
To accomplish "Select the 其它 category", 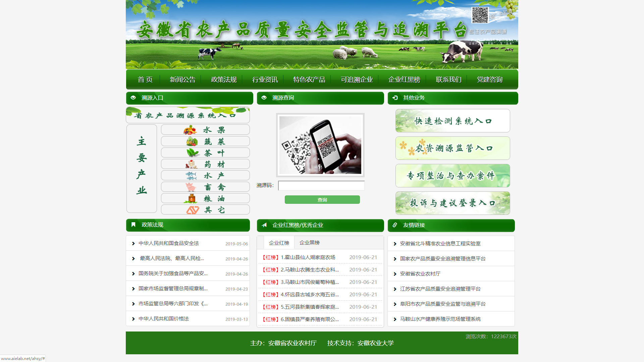I will pyautogui.click(x=205, y=209).
